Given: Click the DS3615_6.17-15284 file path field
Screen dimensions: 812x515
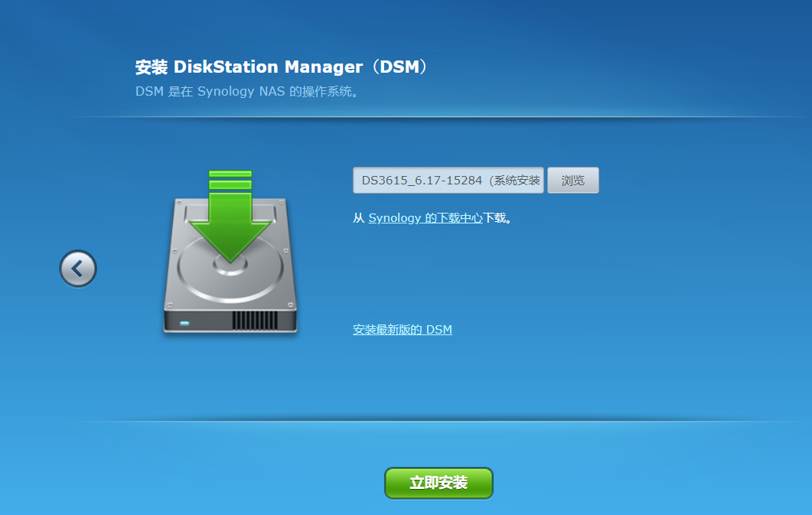Looking at the screenshot, I should coord(448,180).
